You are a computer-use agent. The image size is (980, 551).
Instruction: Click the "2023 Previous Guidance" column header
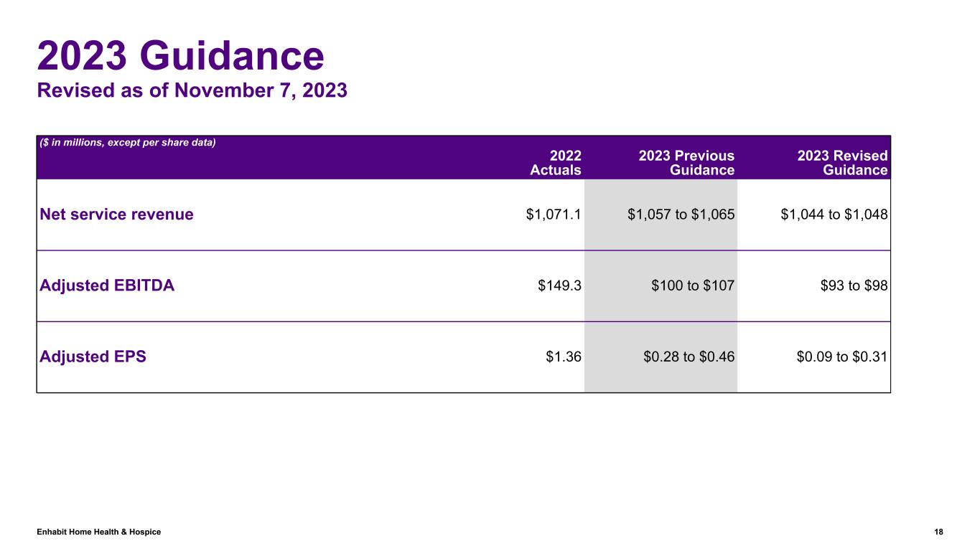(x=687, y=163)
